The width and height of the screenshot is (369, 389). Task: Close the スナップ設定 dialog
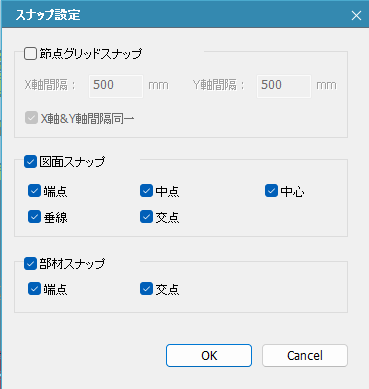coord(356,15)
